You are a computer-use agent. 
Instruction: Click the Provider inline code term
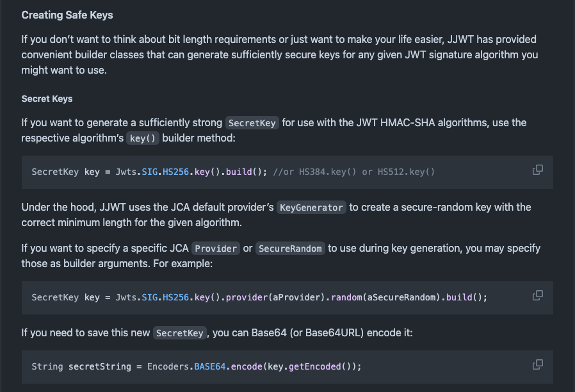point(216,249)
